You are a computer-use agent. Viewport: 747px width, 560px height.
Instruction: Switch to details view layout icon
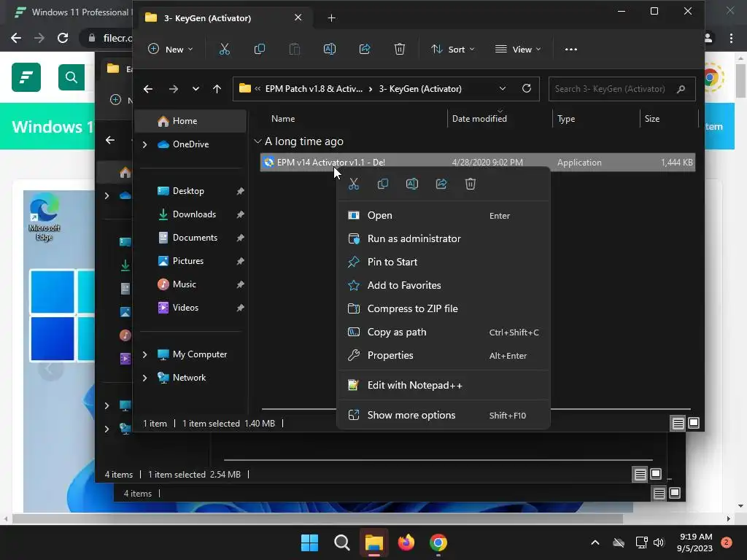[678, 423]
